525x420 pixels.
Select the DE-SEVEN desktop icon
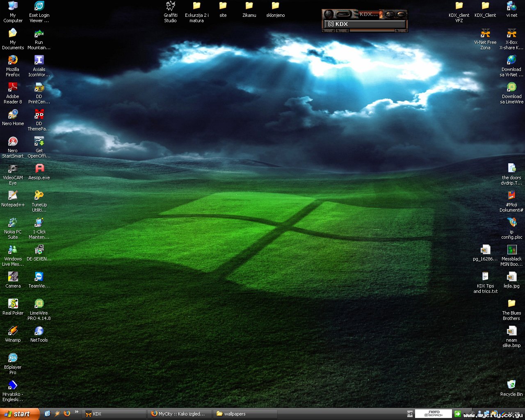[x=39, y=253]
